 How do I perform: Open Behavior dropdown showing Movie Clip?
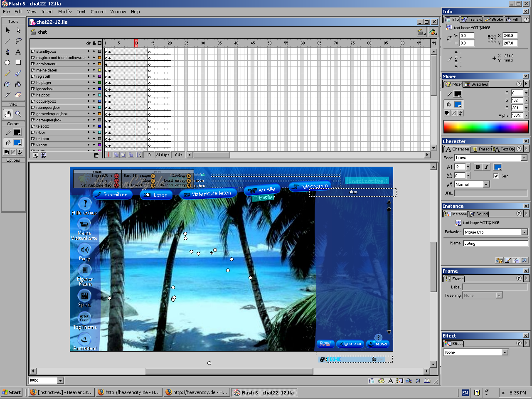point(524,232)
